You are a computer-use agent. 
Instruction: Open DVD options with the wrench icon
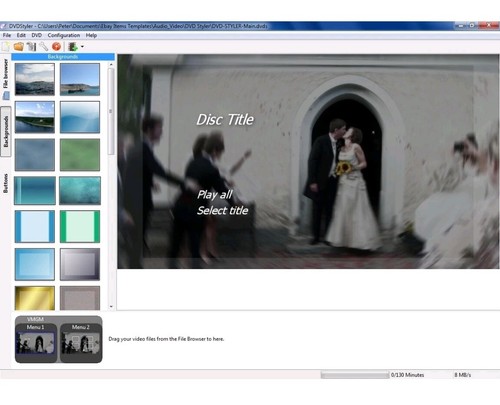click(x=44, y=46)
